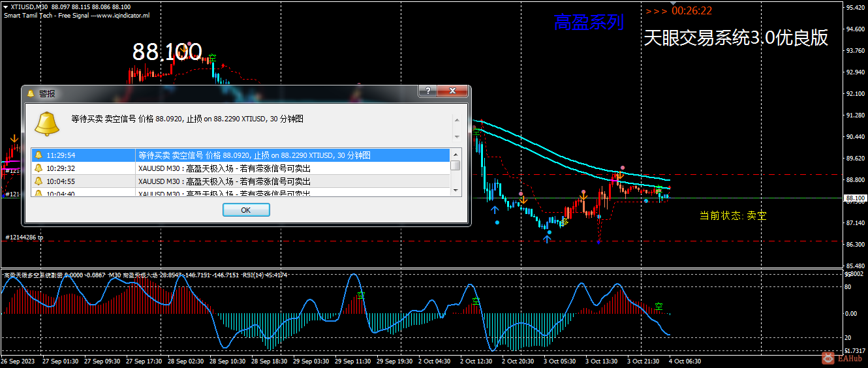
Task: Click the up arrow beside the alert message
Action: pos(457,120)
